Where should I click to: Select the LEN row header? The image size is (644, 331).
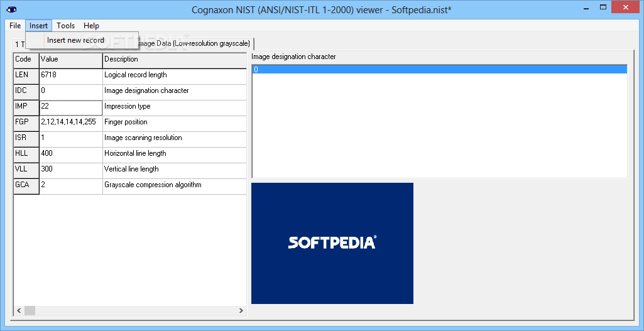tap(26, 77)
